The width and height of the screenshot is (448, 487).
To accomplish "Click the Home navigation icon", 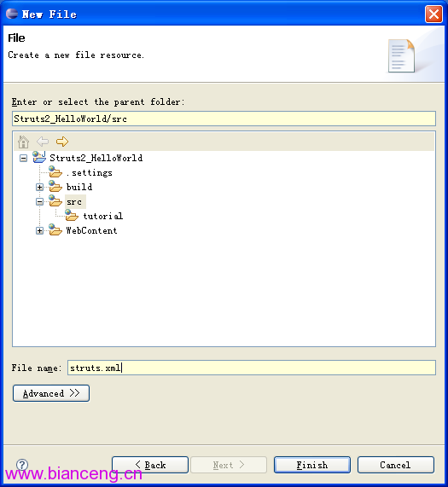I will pos(23,142).
